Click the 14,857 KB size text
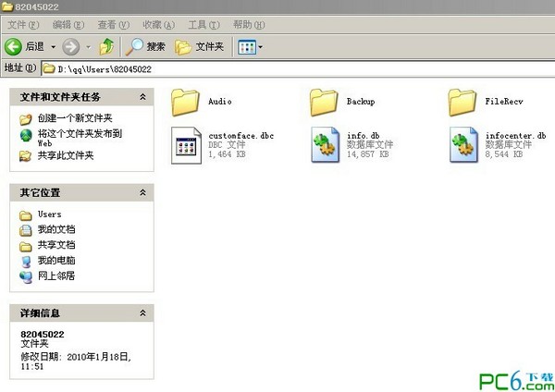Viewport: 555px width, 392px height. pyautogui.click(x=368, y=154)
